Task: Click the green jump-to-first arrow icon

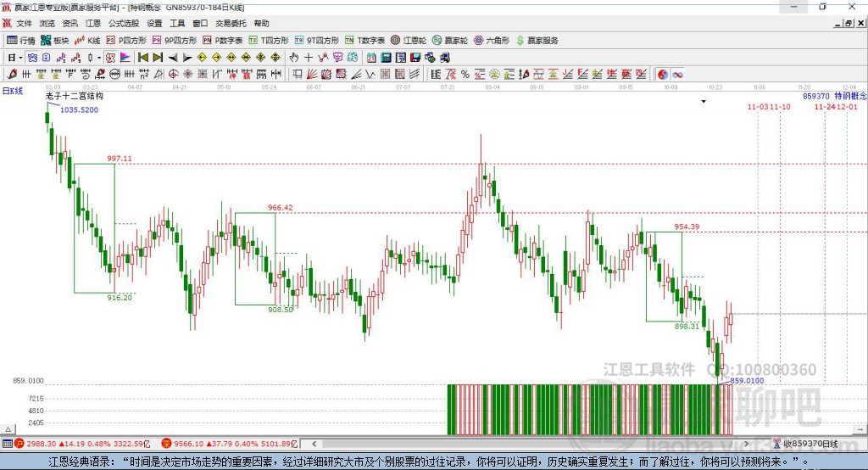Action: [143, 57]
